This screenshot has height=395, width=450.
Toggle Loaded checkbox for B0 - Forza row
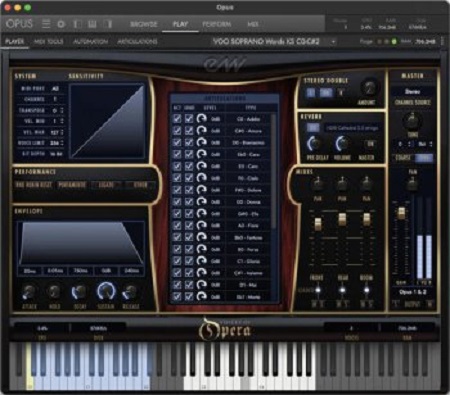(x=189, y=249)
